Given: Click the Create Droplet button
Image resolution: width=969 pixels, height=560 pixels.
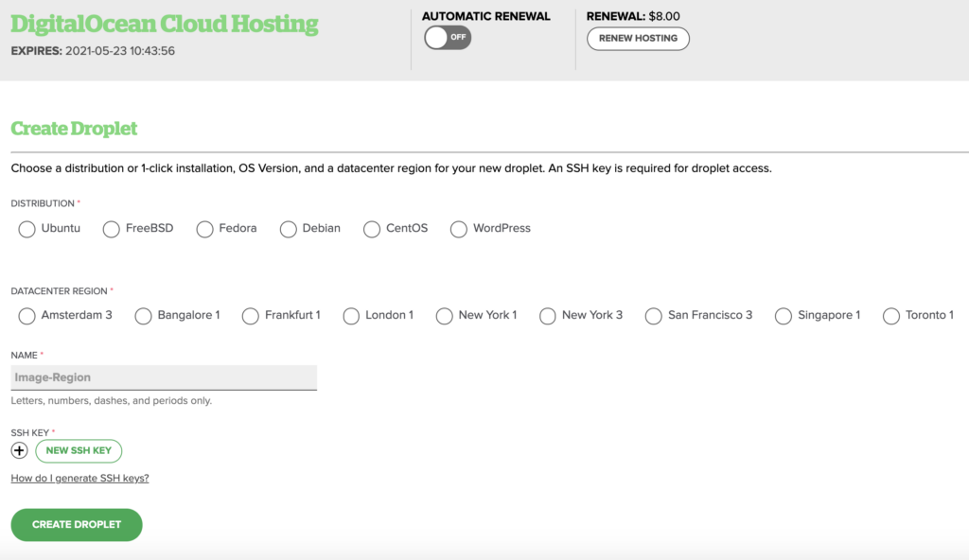Looking at the screenshot, I should pyautogui.click(x=77, y=525).
